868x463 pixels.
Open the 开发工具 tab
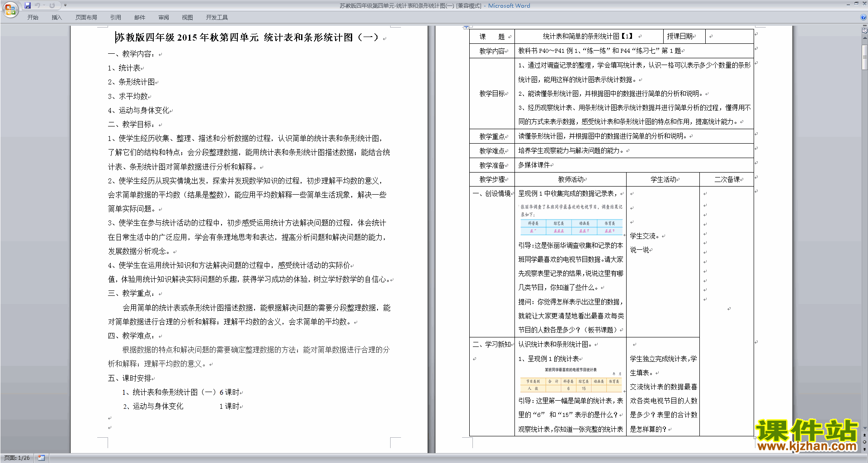click(217, 18)
